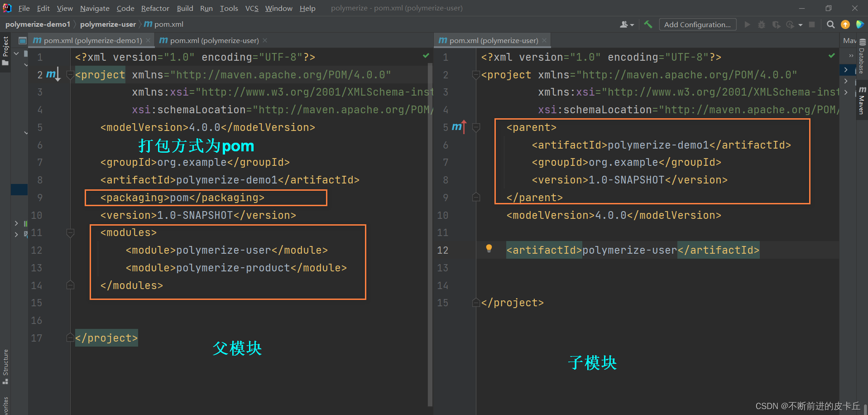
Task: Open the Window menu
Action: (279, 8)
